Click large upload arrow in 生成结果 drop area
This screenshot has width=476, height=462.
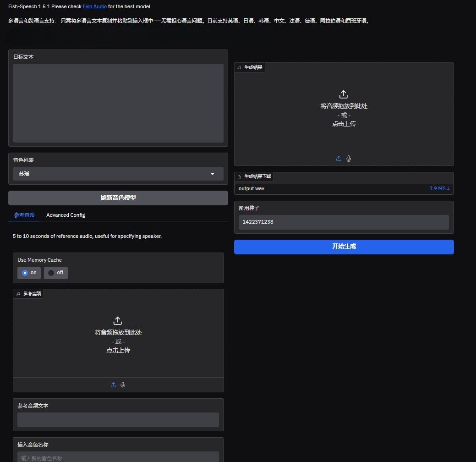(x=344, y=94)
